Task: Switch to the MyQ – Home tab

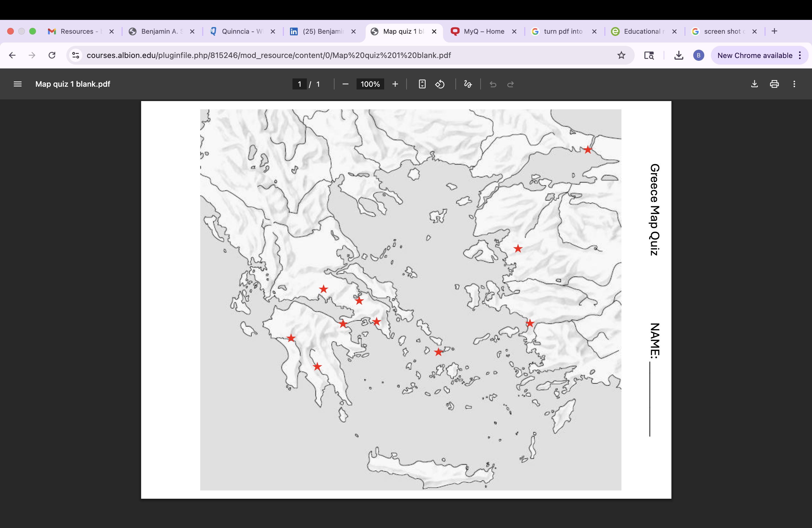Action: (x=483, y=31)
